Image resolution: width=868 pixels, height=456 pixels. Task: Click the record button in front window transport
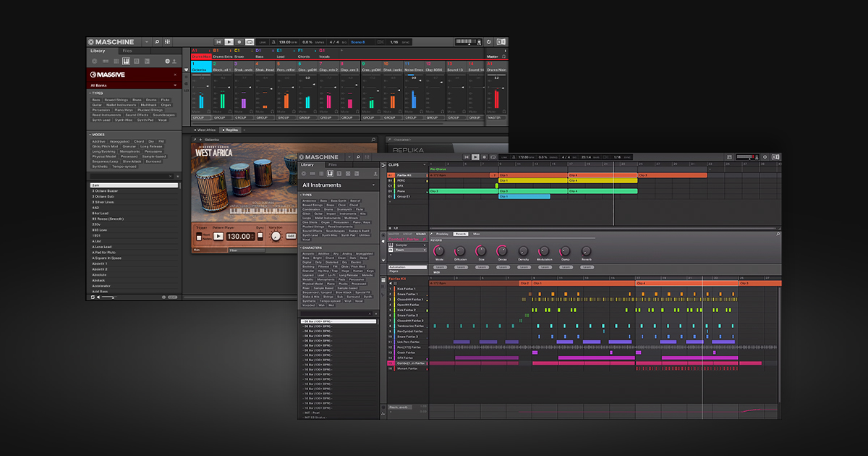click(x=484, y=157)
